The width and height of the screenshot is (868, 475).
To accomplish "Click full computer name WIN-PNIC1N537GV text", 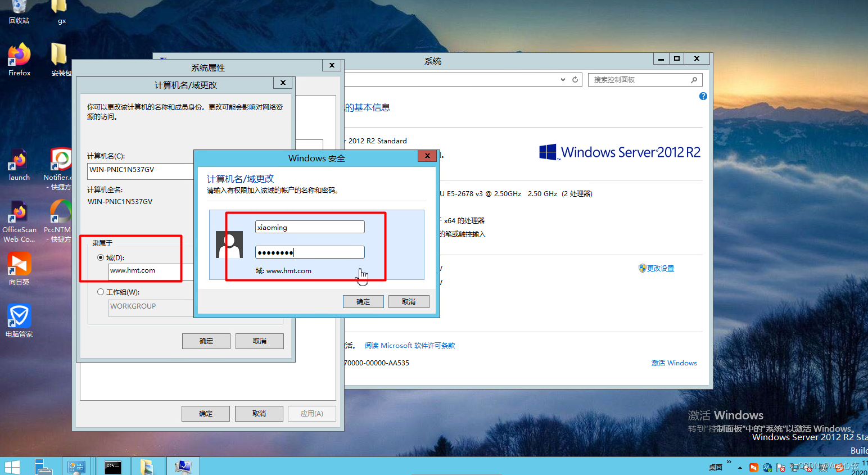I will click(120, 201).
